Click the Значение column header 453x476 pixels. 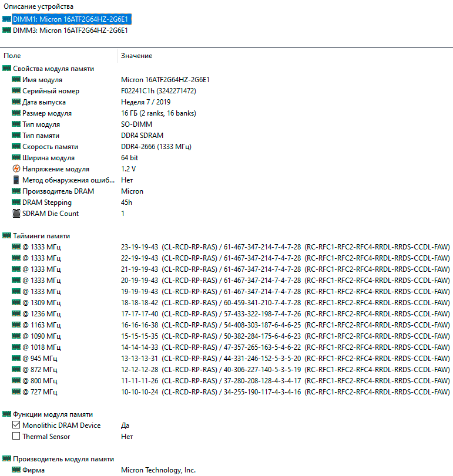coord(137,56)
